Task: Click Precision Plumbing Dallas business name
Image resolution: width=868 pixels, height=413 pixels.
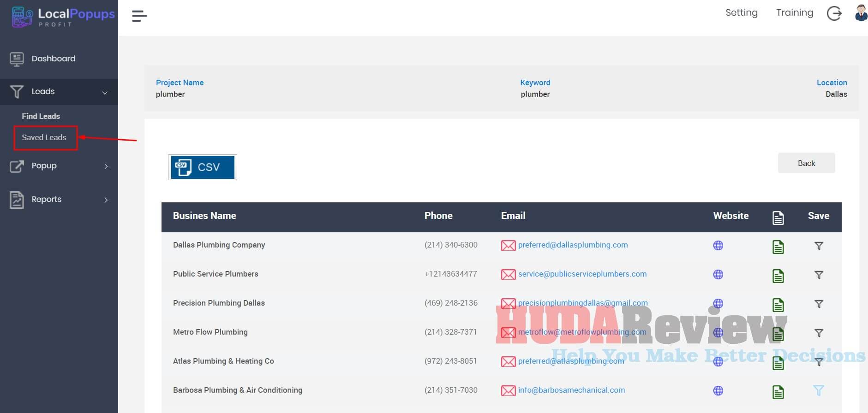Action: click(219, 303)
